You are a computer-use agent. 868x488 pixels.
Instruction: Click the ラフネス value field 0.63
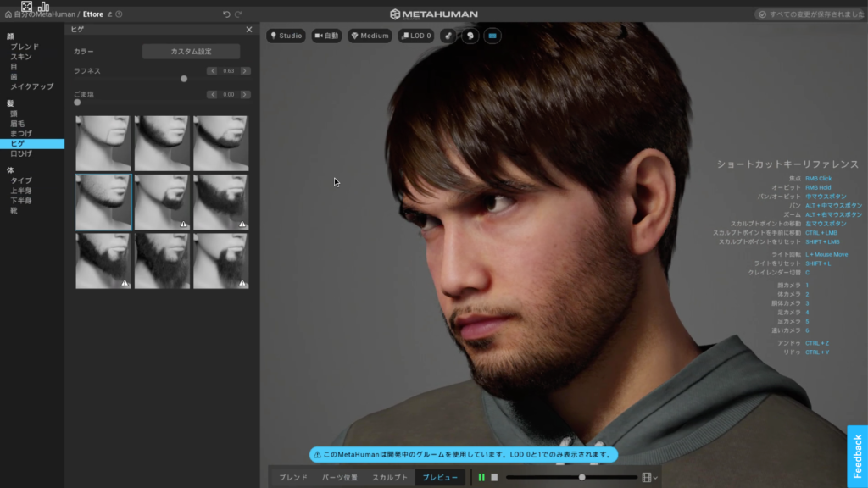coord(229,71)
